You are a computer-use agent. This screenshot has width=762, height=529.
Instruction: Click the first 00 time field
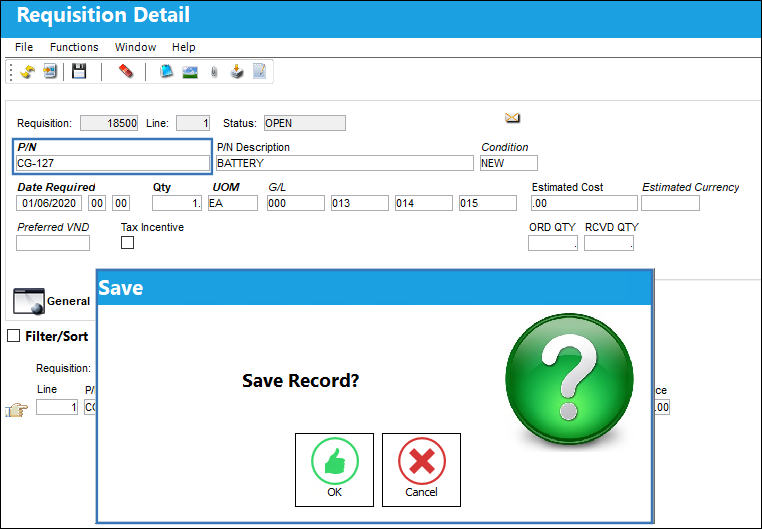point(97,203)
